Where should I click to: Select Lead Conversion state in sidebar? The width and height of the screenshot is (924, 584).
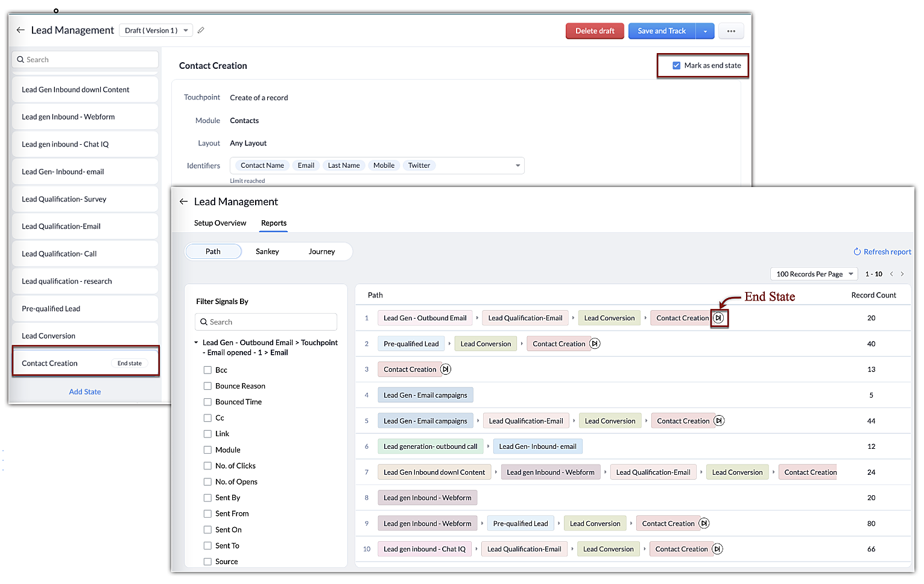click(86, 336)
